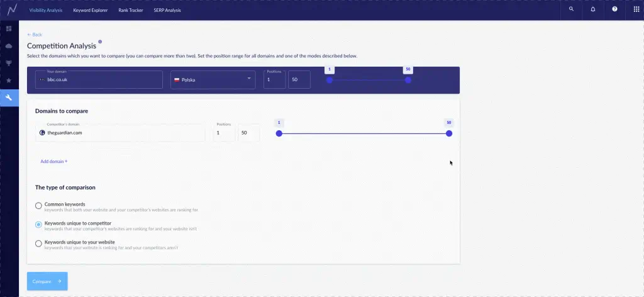The height and width of the screenshot is (297, 644).
Task: Open the trophy icon in the sidebar
Action: tap(9, 63)
